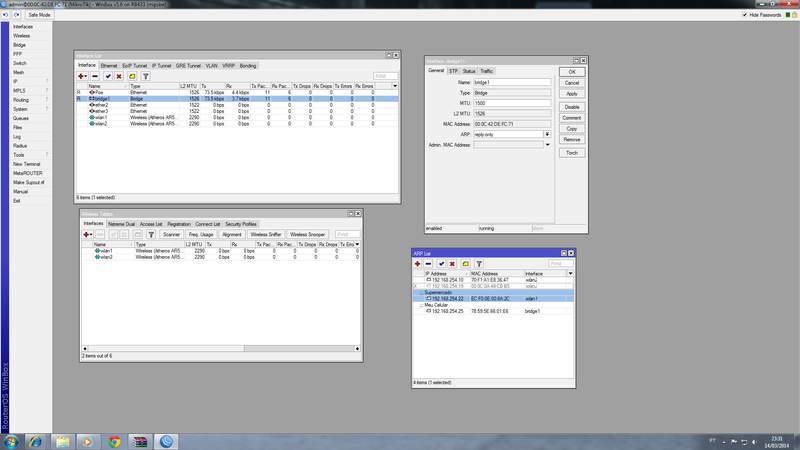
Task: Open New Terminal from sidebar
Action: [x=27, y=164]
